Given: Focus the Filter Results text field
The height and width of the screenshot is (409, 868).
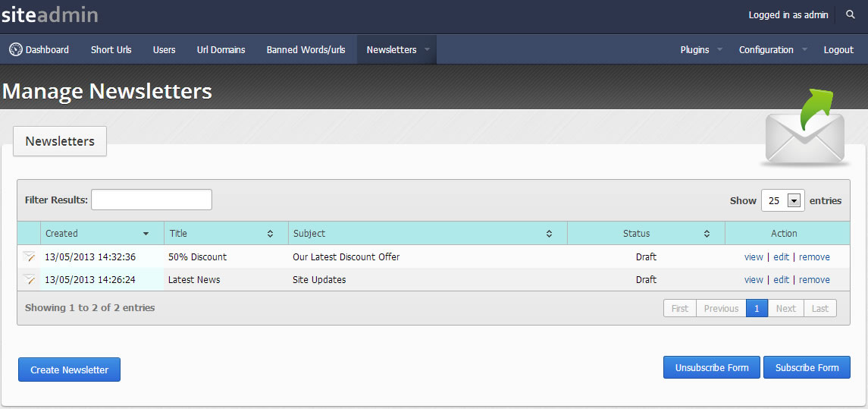Looking at the screenshot, I should tap(152, 200).
